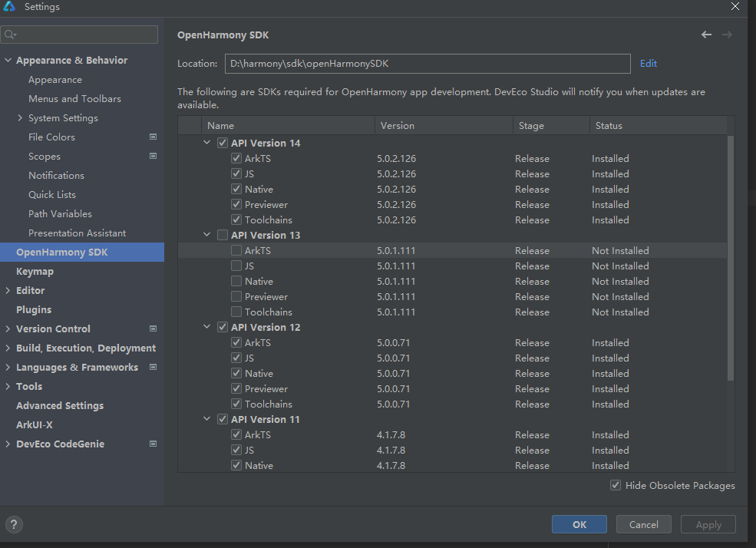Uncheck the API Version 12 ArkTS checkbox
The height and width of the screenshot is (548, 756).
click(x=236, y=342)
